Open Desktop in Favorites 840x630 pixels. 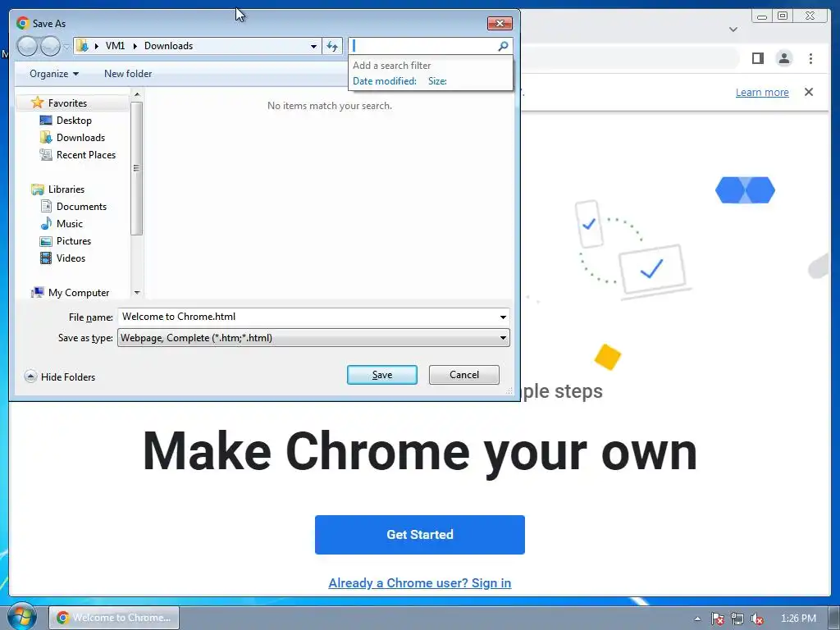coord(74,120)
